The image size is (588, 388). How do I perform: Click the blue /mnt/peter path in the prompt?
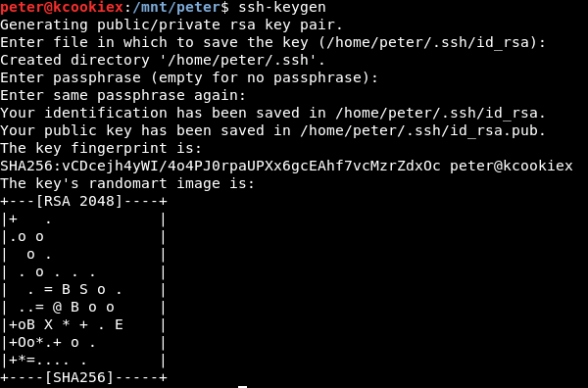point(176,8)
